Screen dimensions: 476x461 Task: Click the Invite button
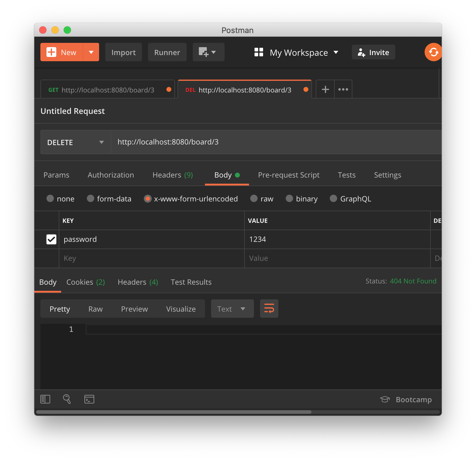click(374, 52)
